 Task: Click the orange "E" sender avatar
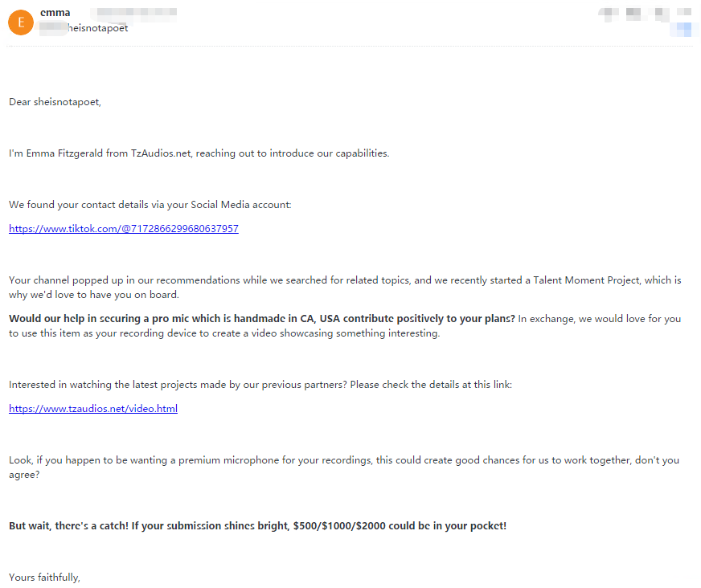tap(20, 22)
